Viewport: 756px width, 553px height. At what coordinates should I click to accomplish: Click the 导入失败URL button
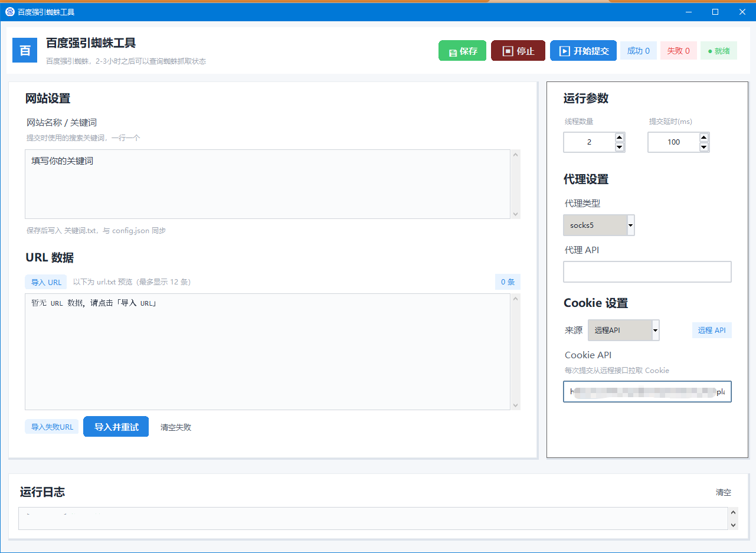52,427
